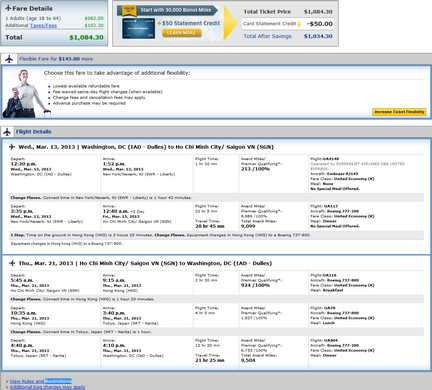Click the Fare Details total $1,084.30
432x390 pixels.
point(86,37)
